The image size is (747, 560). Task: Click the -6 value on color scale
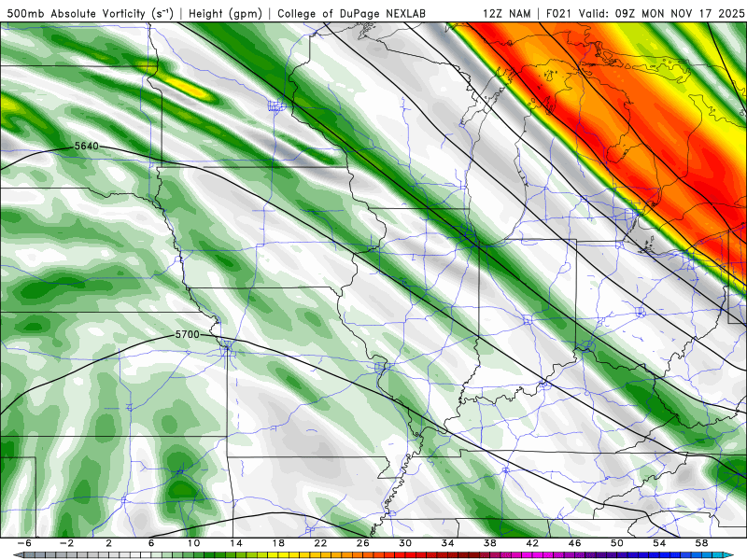coord(24,543)
